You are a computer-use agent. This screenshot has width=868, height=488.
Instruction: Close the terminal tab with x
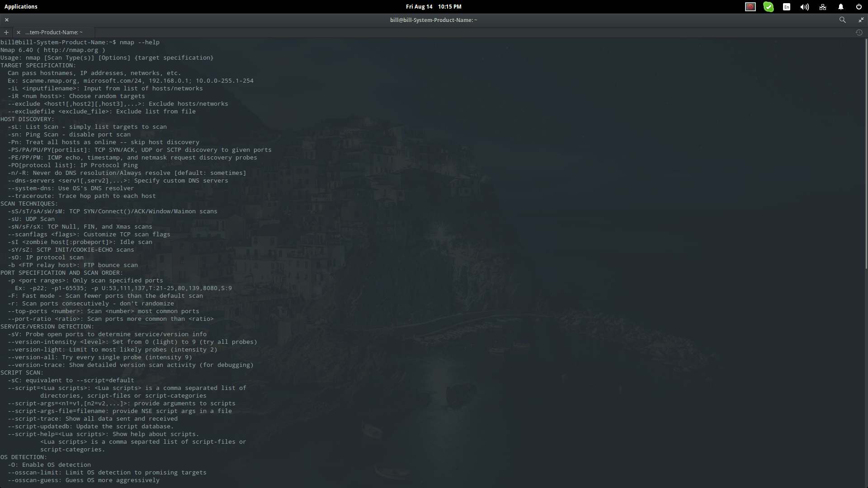pos(18,33)
